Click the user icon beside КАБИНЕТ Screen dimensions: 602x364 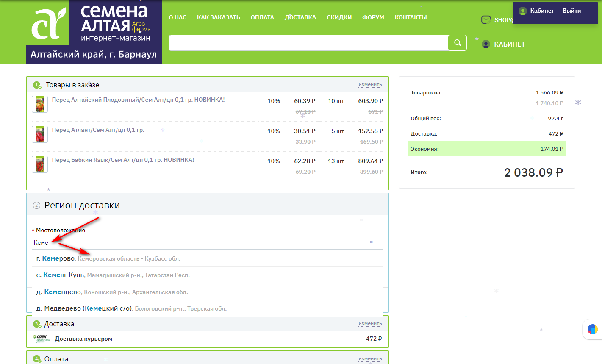486,44
